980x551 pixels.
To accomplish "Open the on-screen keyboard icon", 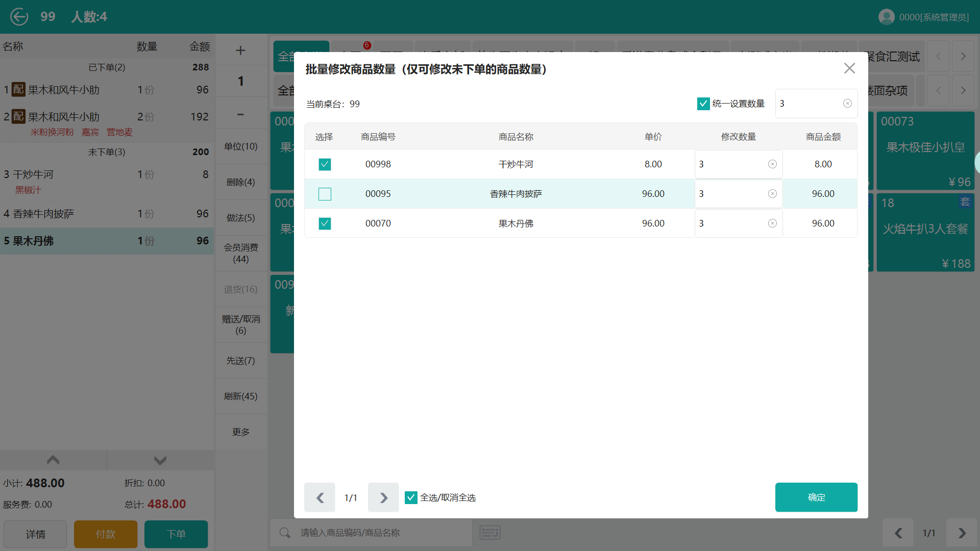I will pos(490,533).
